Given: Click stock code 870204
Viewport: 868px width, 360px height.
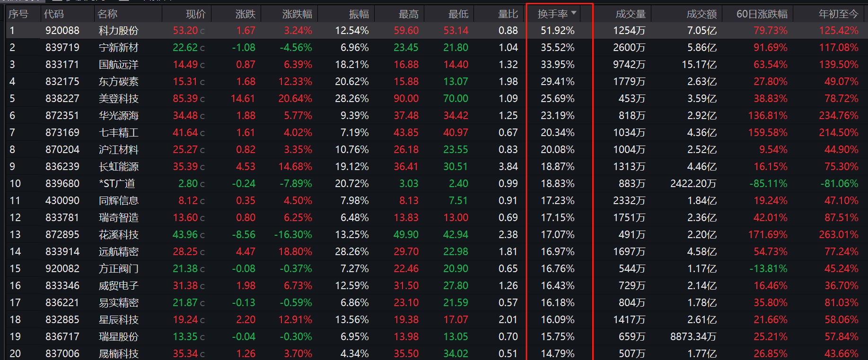Looking at the screenshot, I should tap(62, 150).
